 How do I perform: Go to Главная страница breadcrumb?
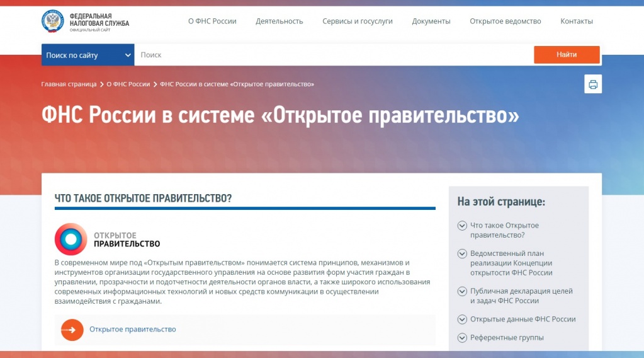click(69, 84)
